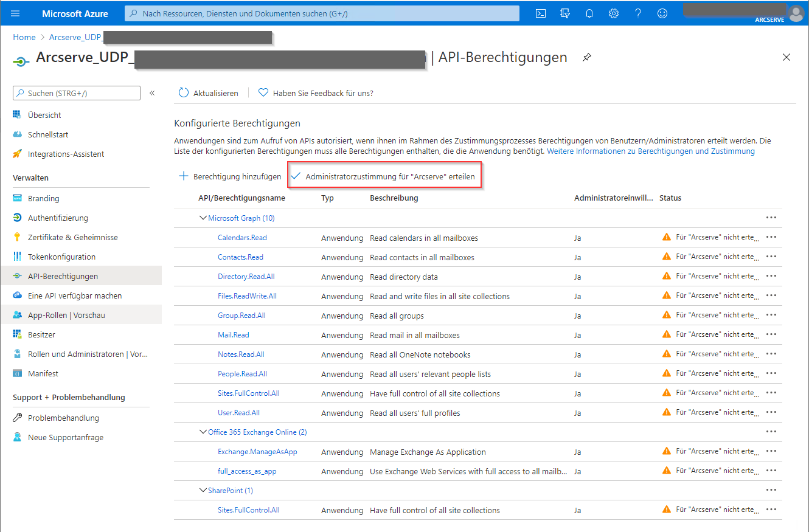The width and height of the screenshot is (809, 532).
Task: Close the API-Berechtigungen blade
Action: (x=786, y=57)
